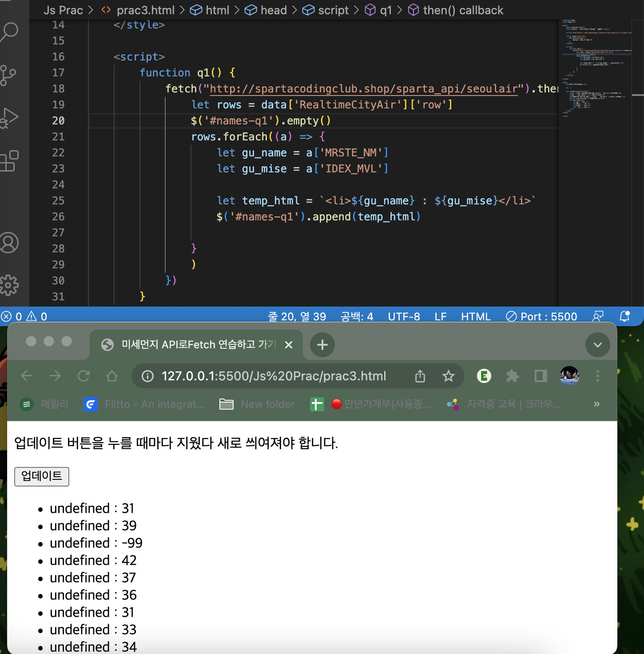Click line number 20 in the gutter

[58, 120]
